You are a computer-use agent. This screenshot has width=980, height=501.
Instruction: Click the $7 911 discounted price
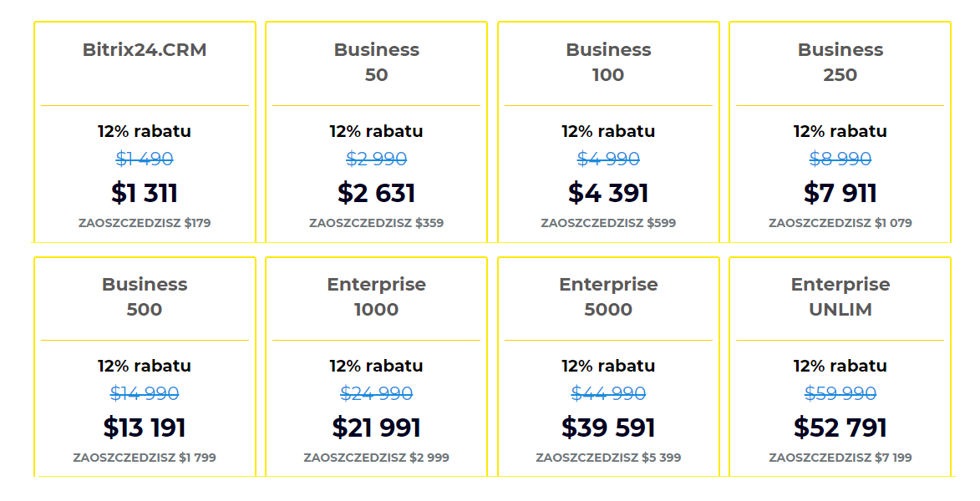[x=840, y=193]
